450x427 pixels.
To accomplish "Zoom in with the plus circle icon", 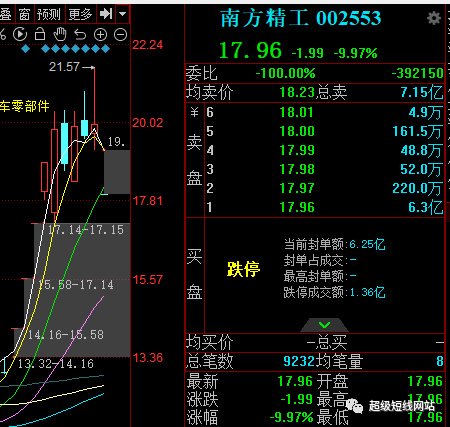I will (100, 34).
